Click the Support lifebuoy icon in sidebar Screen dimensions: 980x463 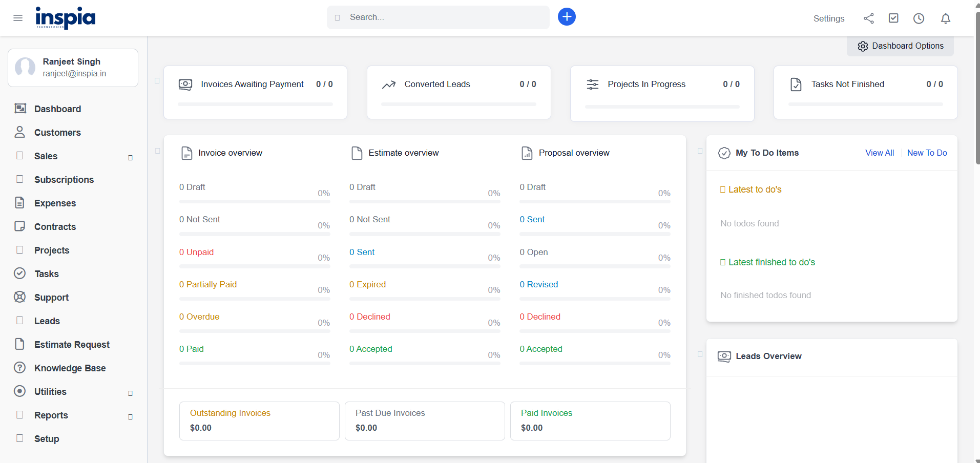pos(20,297)
